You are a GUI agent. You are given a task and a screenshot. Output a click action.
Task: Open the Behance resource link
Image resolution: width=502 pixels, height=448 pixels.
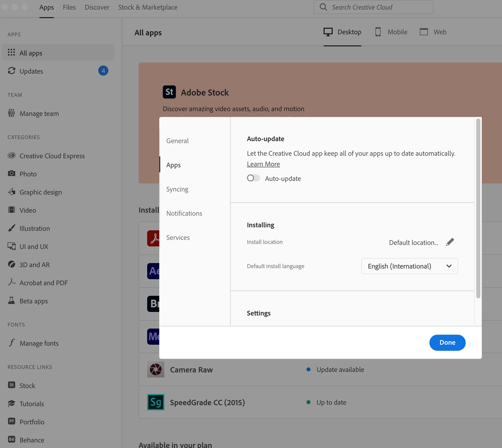click(32, 440)
